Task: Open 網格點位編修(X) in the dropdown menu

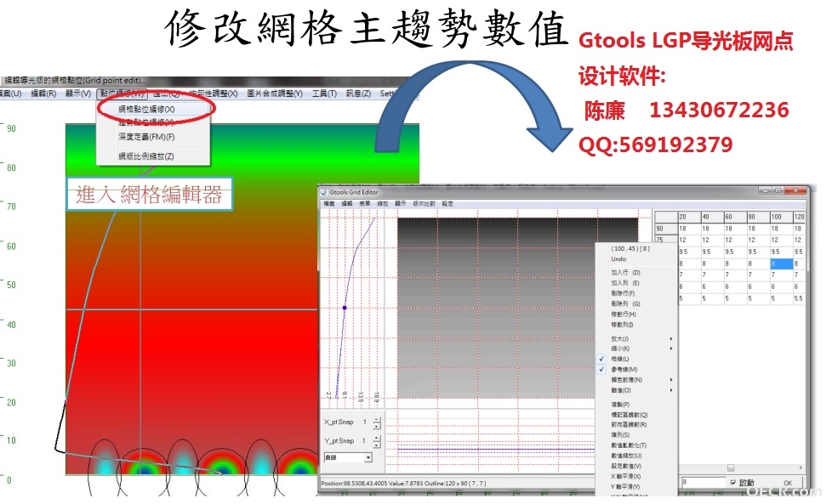Action: point(146,109)
